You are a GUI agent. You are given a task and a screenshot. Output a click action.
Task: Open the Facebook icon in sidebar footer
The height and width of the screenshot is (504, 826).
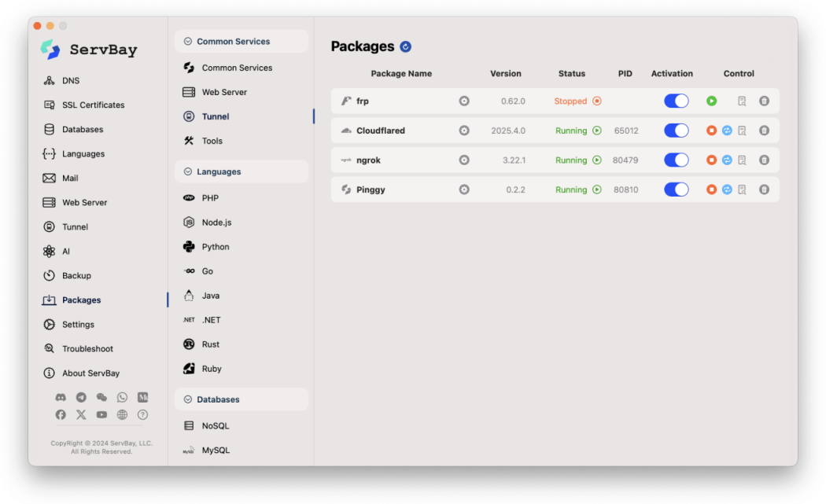61,414
